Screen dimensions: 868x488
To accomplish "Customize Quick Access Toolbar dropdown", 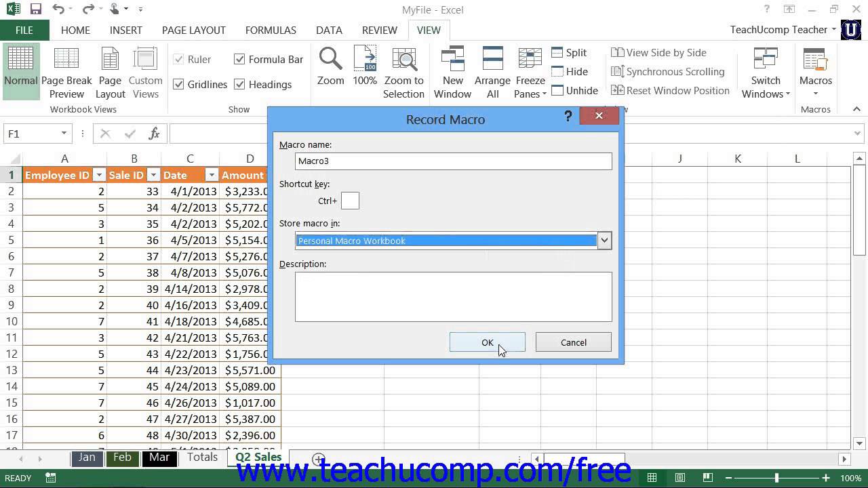I will [140, 9].
